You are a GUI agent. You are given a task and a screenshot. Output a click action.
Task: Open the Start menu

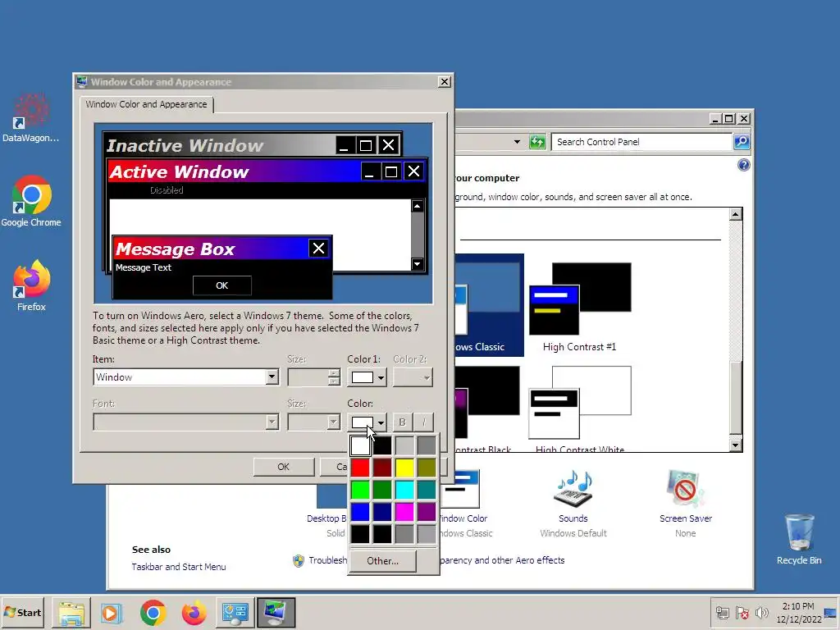22,612
